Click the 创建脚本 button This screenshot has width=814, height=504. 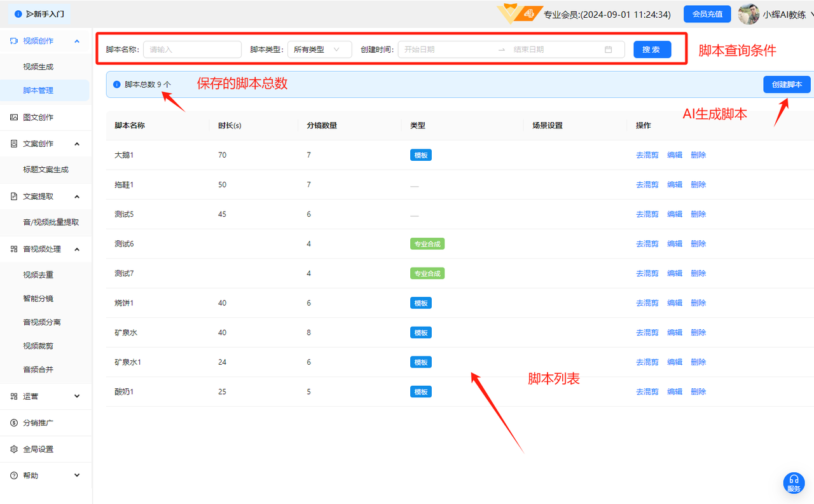coord(787,85)
